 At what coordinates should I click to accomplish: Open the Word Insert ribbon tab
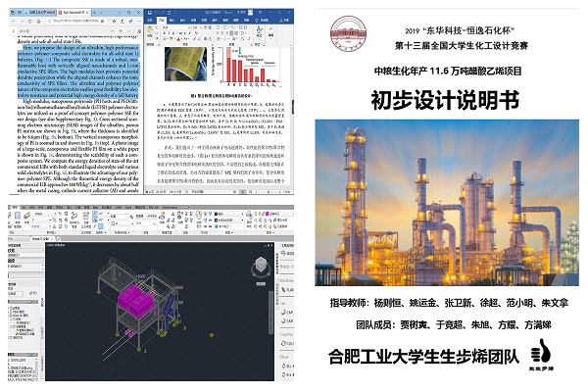click(172, 21)
